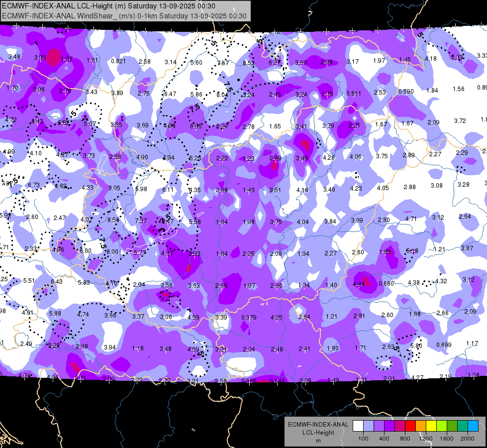Click the wind shear value 5.18
Viewport: 487px width, 448px height.
(x=412, y=251)
